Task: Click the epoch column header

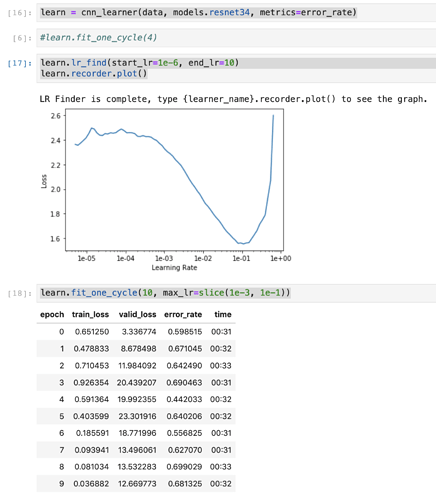Action: click(x=52, y=314)
